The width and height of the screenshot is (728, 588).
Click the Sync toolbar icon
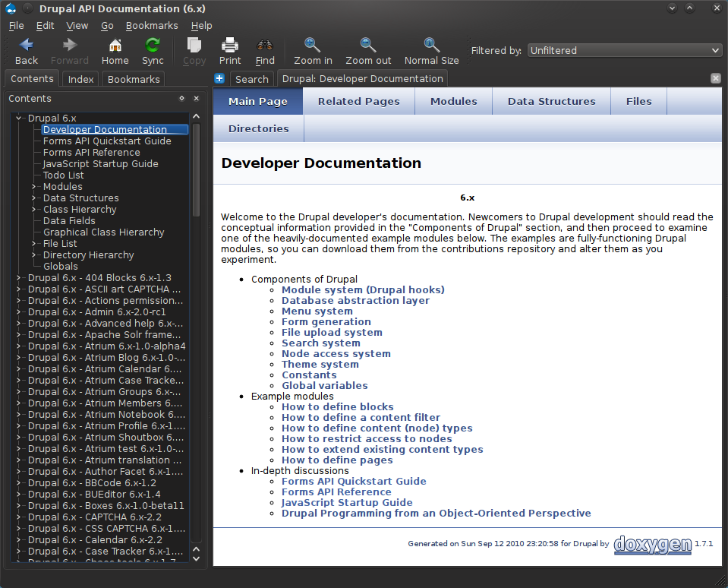(x=153, y=45)
